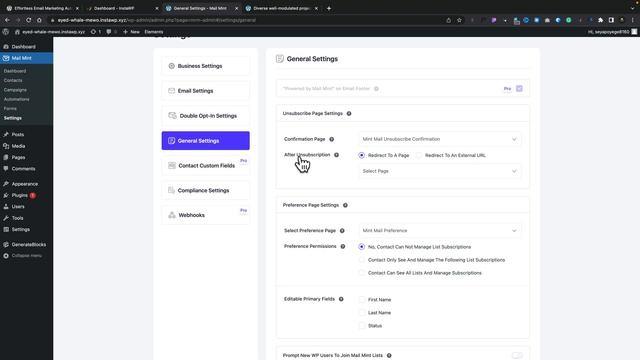The height and width of the screenshot is (360, 640).
Task: Check the Last Name editable field
Action: (x=362, y=313)
